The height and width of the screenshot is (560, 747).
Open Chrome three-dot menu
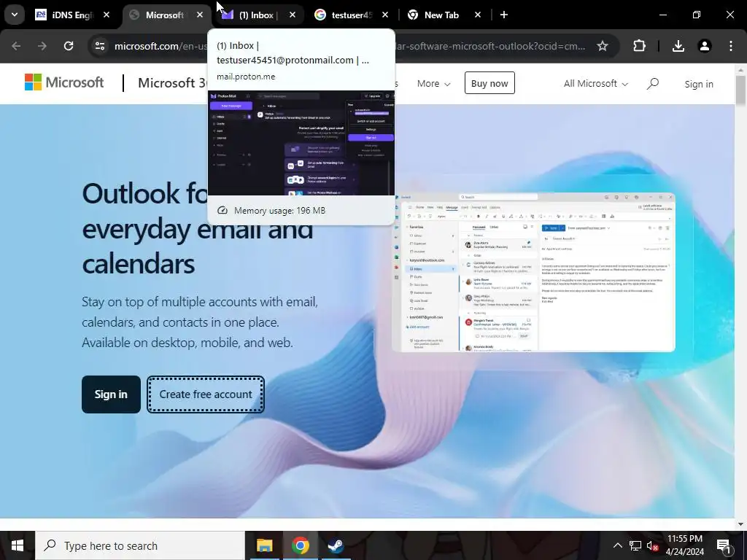(x=731, y=46)
